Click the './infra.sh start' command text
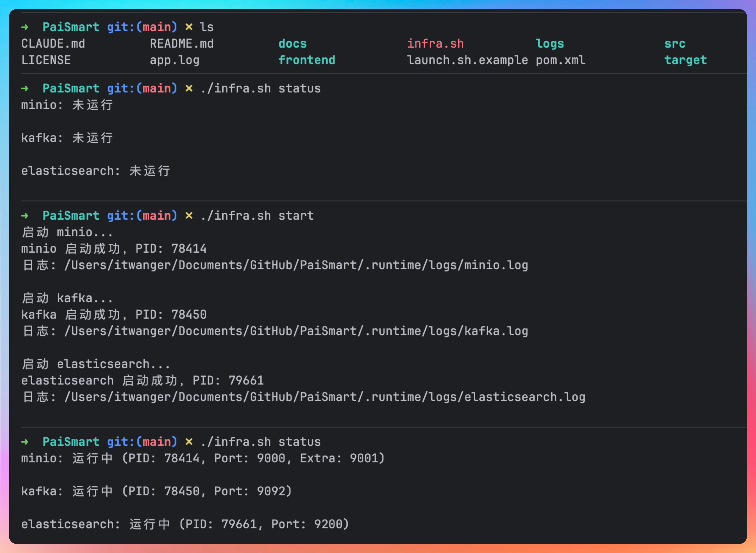756x553 pixels. tap(257, 216)
